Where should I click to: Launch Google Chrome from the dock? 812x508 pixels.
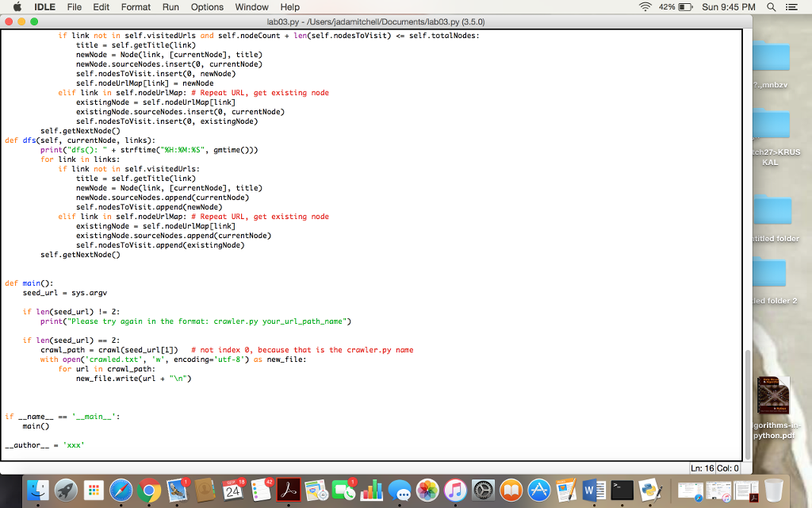(x=149, y=492)
